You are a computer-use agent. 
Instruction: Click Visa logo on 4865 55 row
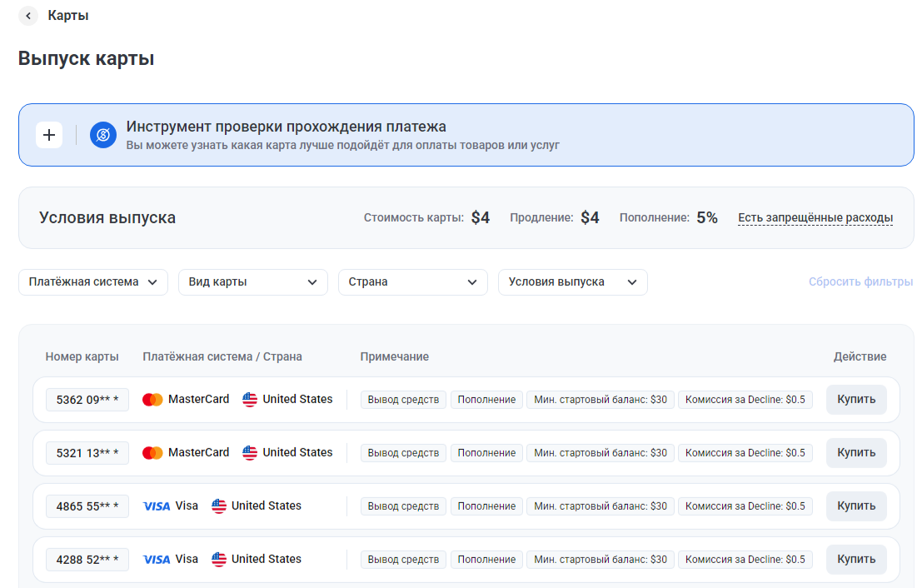(x=157, y=506)
